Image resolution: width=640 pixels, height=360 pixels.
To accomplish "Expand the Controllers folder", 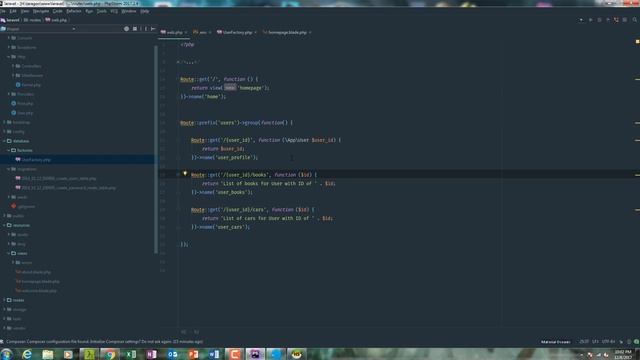I will point(13,66).
